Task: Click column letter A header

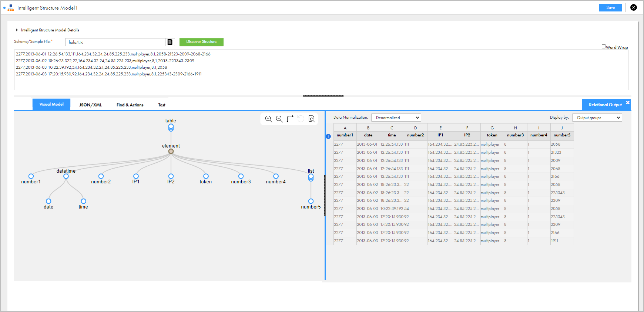Action: 345,128
